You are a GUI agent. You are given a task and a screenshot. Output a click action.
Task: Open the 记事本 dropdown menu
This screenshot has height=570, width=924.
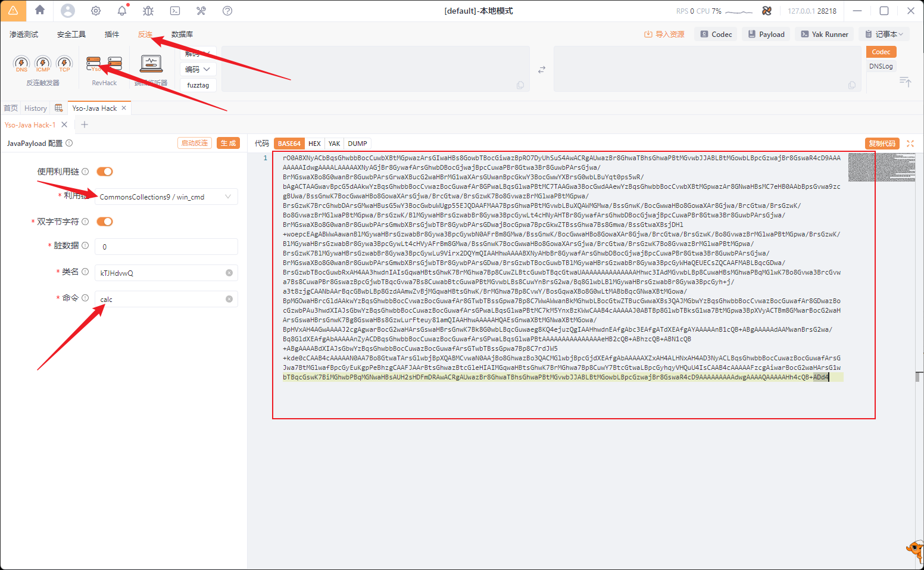pos(884,34)
